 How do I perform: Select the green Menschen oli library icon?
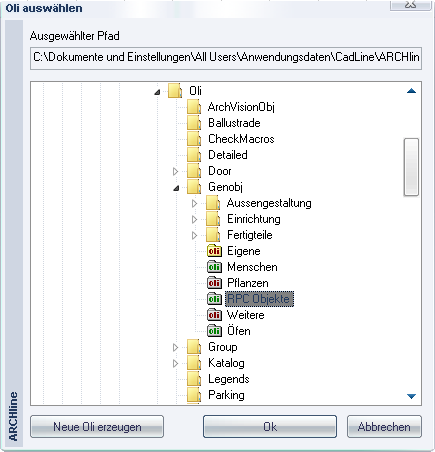[214, 267]
